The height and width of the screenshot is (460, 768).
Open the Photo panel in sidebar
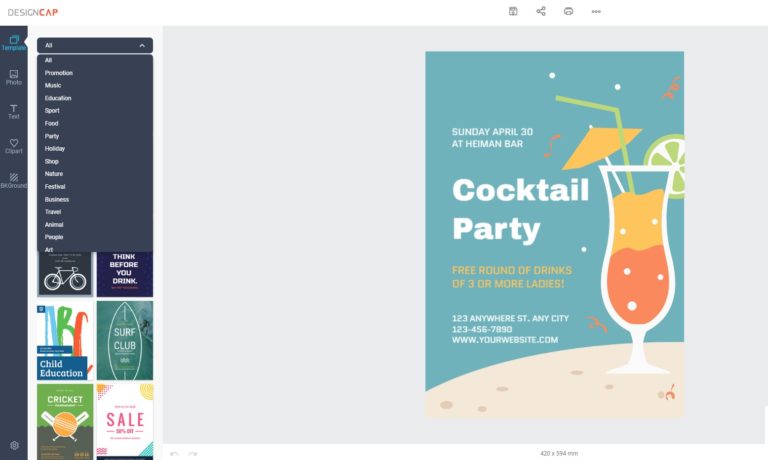coord(14,77)
